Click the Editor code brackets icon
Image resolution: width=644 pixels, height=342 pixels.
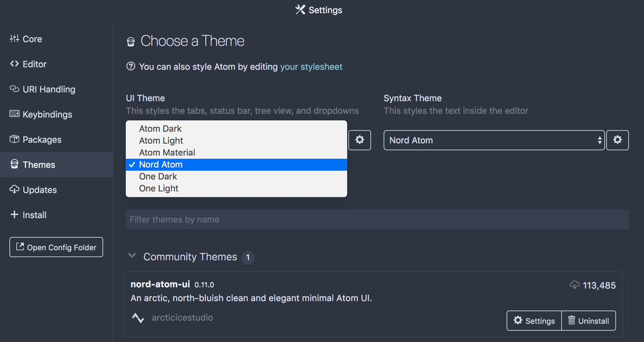pos(14,63)
